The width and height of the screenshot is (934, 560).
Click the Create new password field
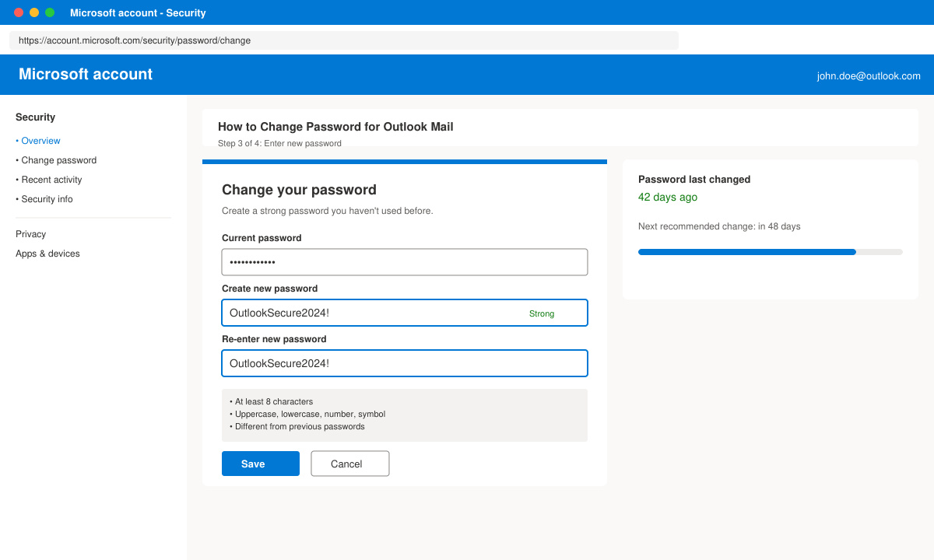405,313
